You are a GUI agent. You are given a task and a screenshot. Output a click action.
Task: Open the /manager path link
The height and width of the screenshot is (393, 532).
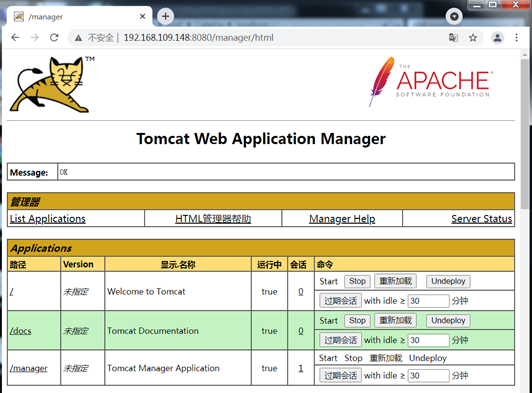28,368
